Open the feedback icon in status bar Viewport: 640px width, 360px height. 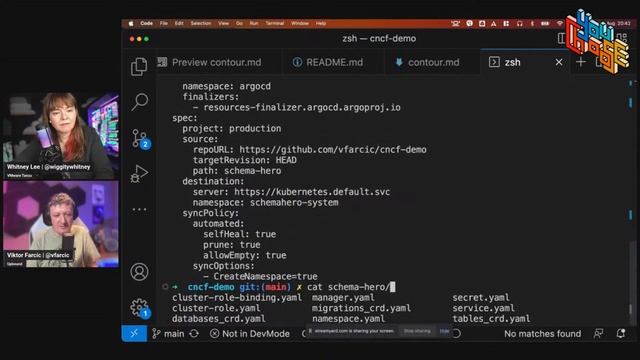pos(598,333)
